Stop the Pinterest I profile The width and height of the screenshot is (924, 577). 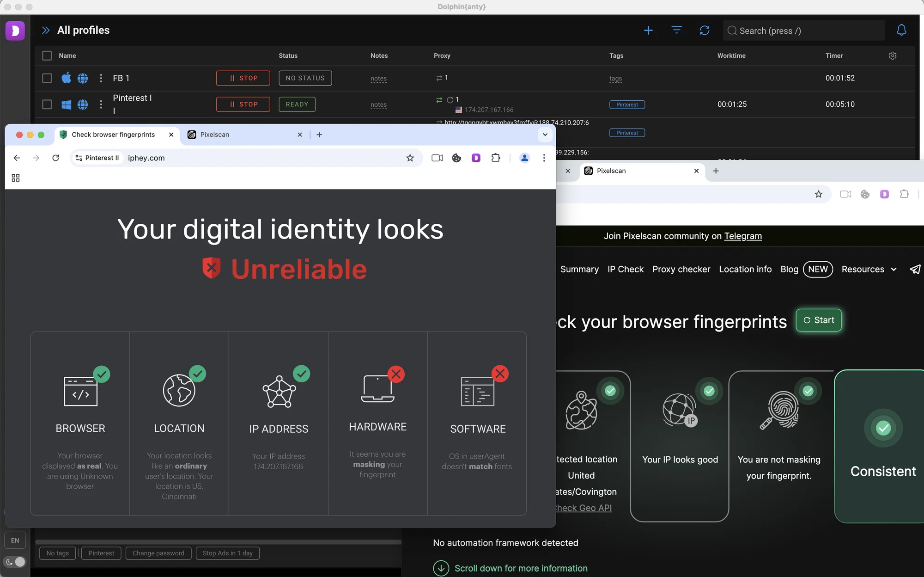[243, 104]
